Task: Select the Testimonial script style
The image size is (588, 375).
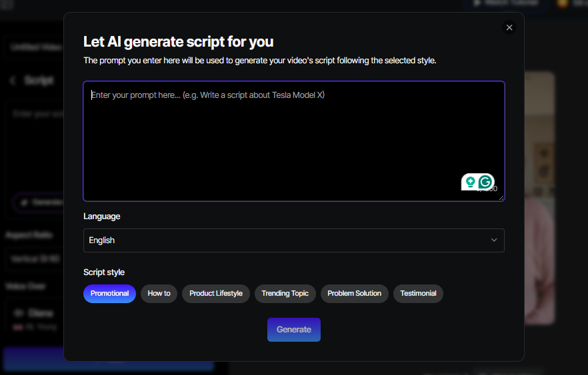Action: [x=418, y=293]
